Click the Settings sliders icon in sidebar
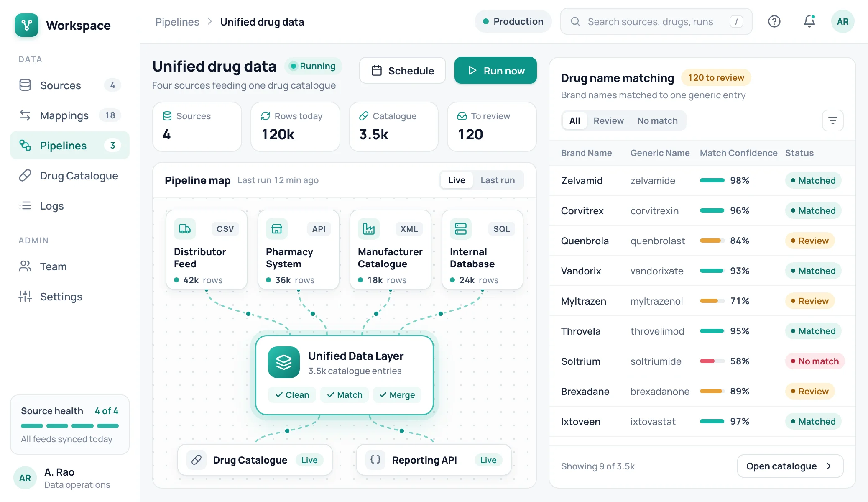The height and width of the screenshot is (502, 868). click(x=25, y=296)
